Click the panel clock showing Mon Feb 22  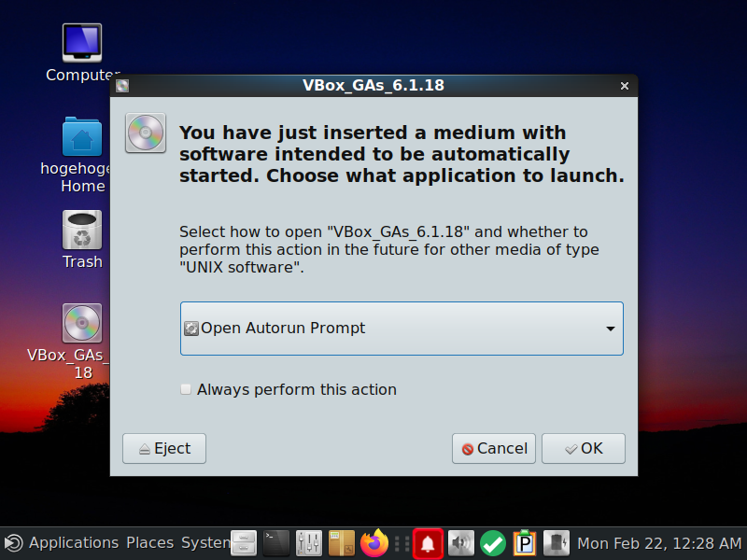(659, 543)
